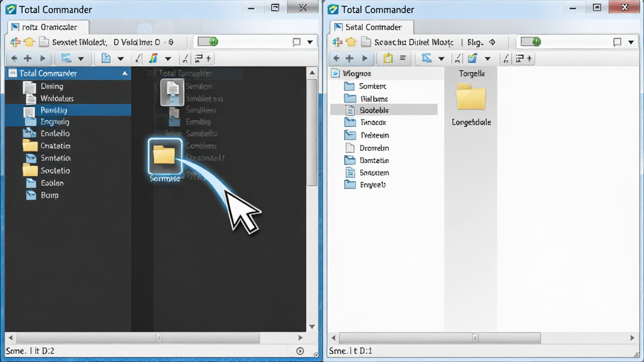
Task: Click the left scroll arrow in right window's horizontal bar
Action: 333,337
